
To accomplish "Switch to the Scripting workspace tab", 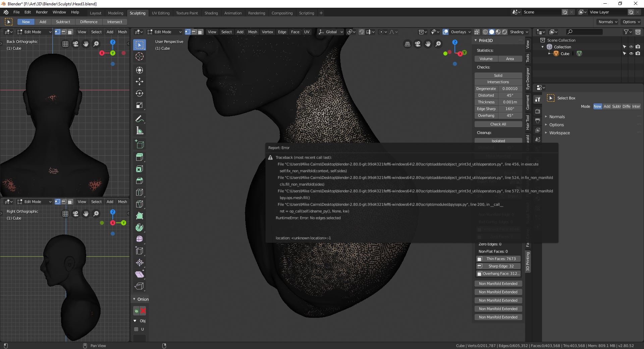I will [306, 13].
